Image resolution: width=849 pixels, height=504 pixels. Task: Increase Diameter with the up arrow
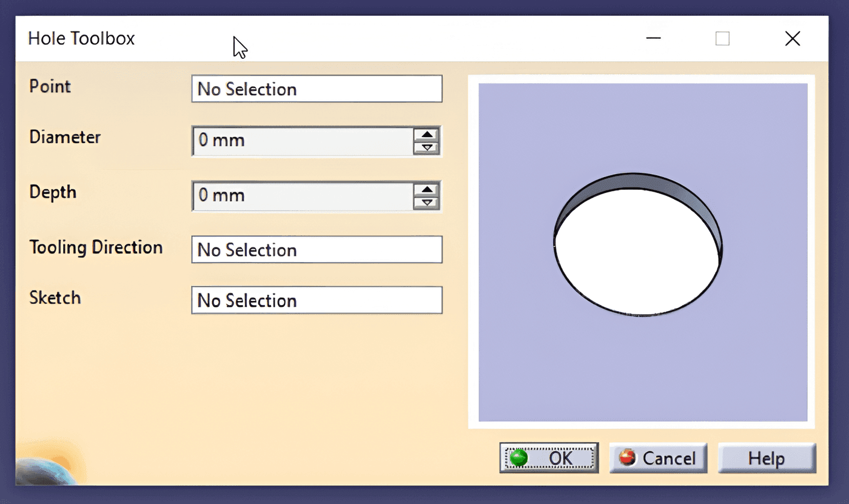coord(427,134)
